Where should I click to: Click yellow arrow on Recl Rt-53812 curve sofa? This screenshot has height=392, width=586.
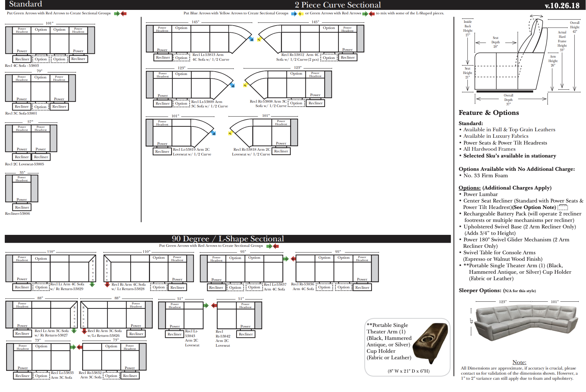click(259, 39)
